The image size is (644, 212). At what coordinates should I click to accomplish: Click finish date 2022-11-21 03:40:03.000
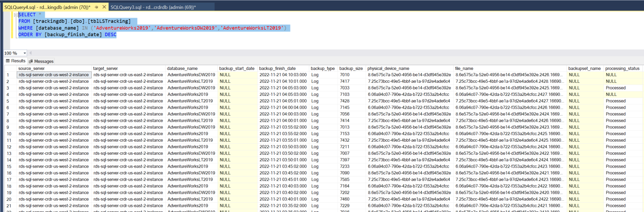[x=283, y=186]
